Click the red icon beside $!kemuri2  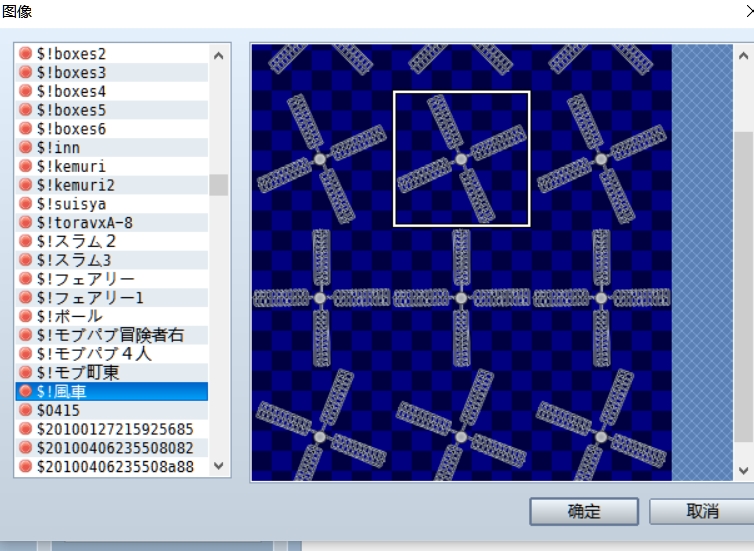coord(25,185)
